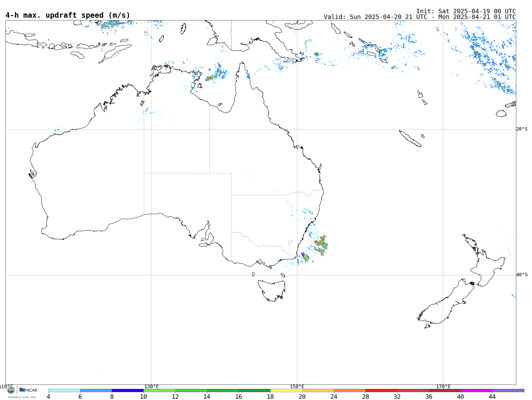Pick the yellow 18–20 colorbar segment
This screenshot has width=532, height=400.
[286, 391]
